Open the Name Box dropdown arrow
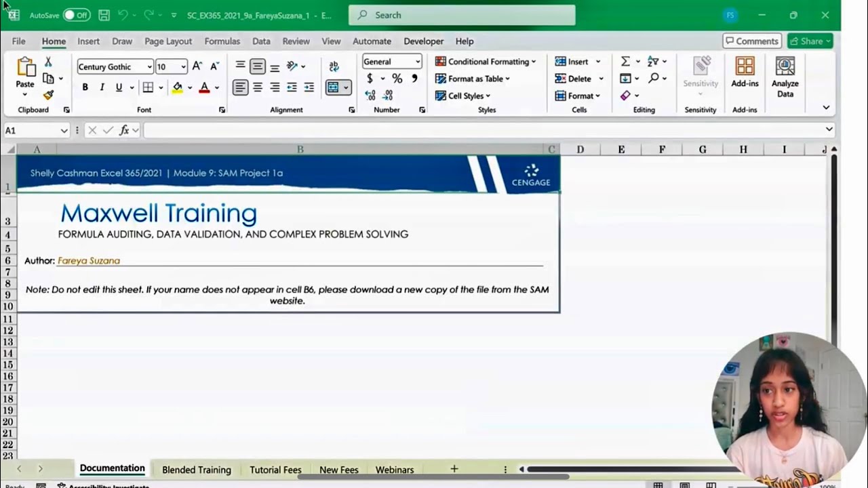868x488 pixels. tap(64, 130)
